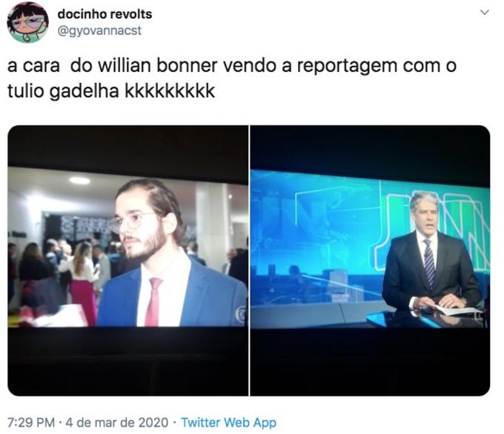Open left photo of man in blue suit
This screenshot has height=434, width=504.
click(x=127, y=260)
